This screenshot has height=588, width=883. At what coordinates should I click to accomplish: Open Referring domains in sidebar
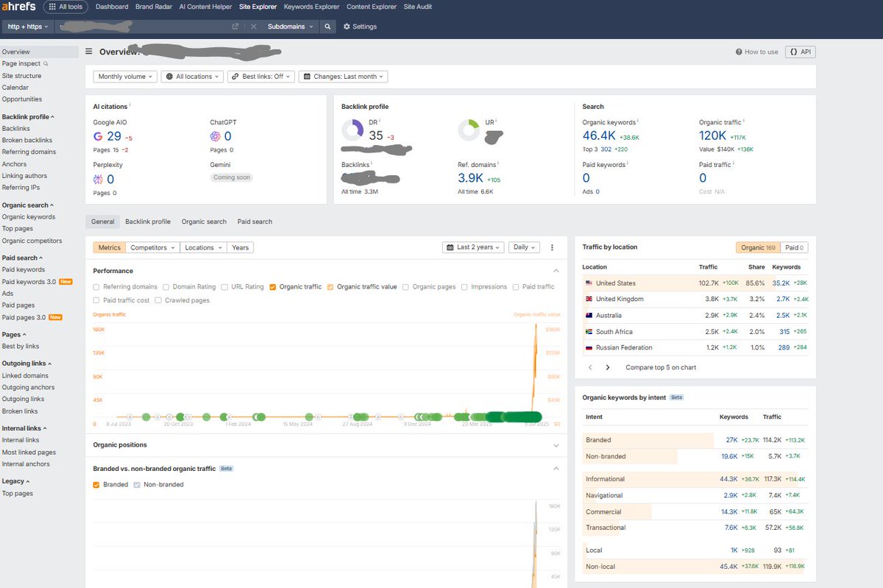29,152
